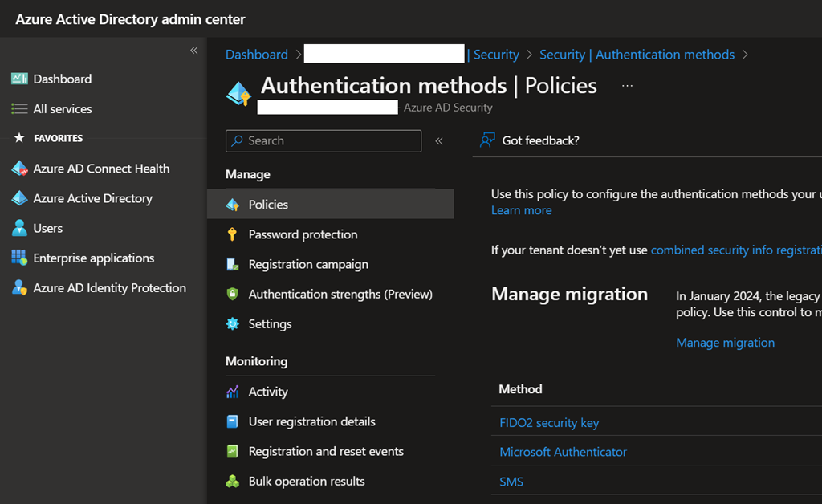Open Enterprise applications grid icon
Screen dimensions: 822x504
(19, 258)
